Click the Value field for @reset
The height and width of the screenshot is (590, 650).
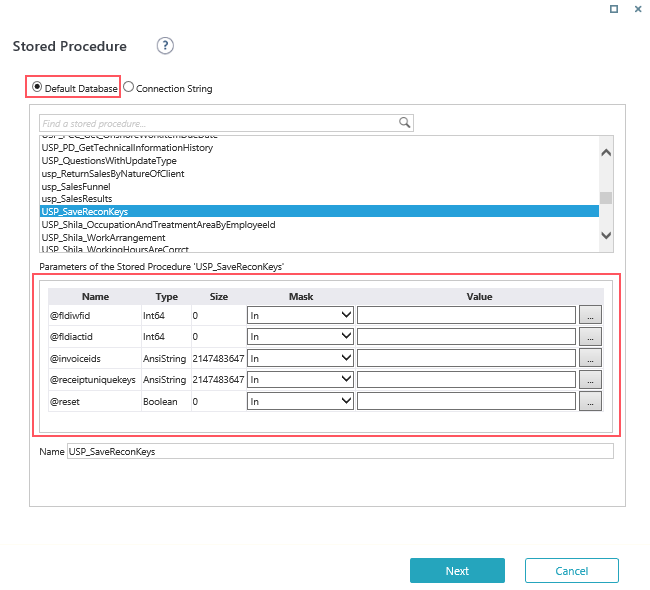[466, 401]
